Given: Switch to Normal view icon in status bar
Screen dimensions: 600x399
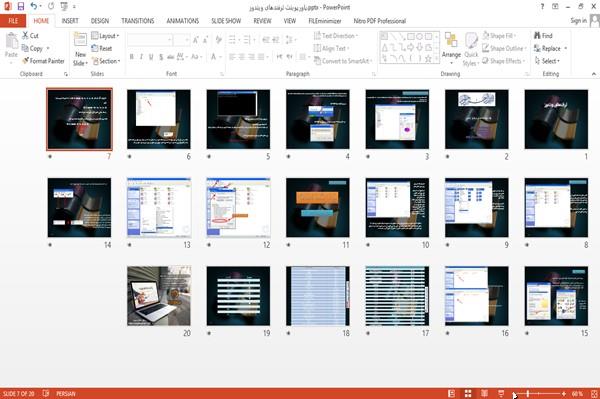Looking at the screenshot, I should pos(452,394).
